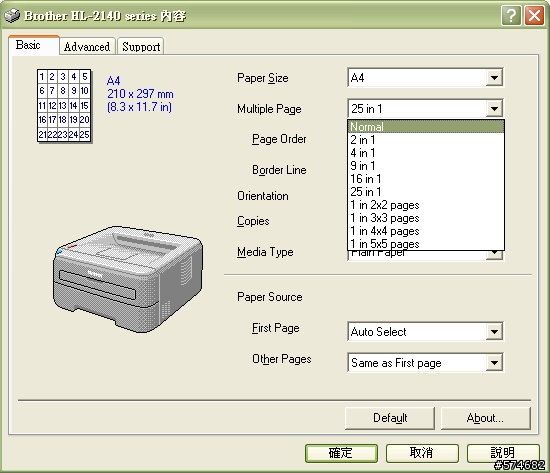Click the Orientation label
This screenshot has height=473, width=550.
tap(263, 196)
